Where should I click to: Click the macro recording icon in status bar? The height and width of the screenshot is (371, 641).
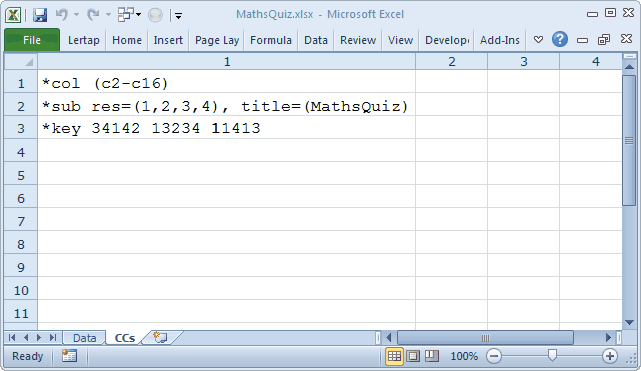coord(69,356)
